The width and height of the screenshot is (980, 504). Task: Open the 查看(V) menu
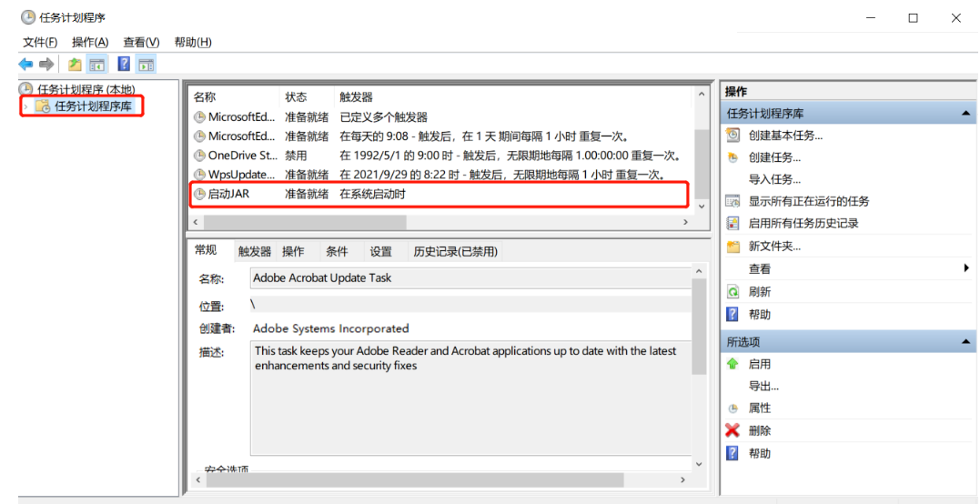(x=141, y=42)
